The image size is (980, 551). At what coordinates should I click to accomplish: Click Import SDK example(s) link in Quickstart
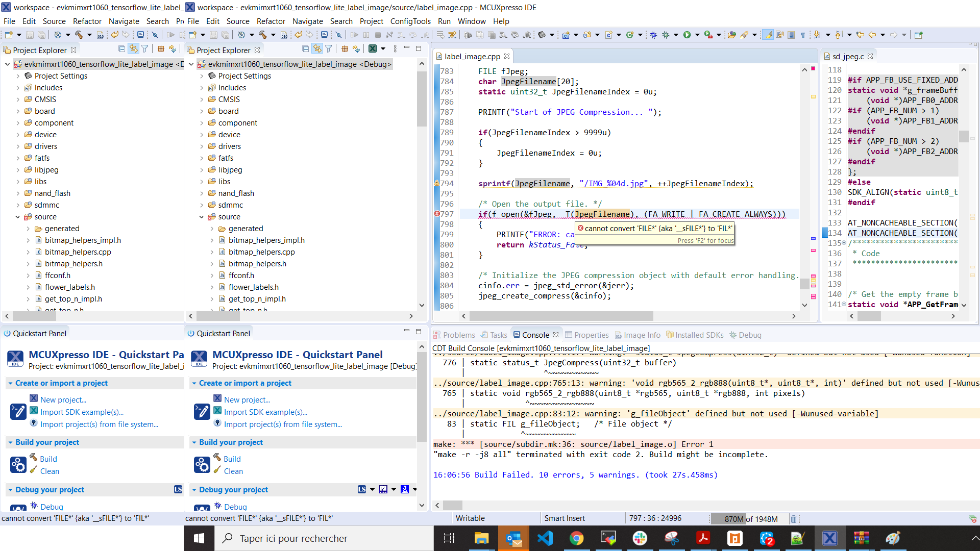tap(265, 412)
